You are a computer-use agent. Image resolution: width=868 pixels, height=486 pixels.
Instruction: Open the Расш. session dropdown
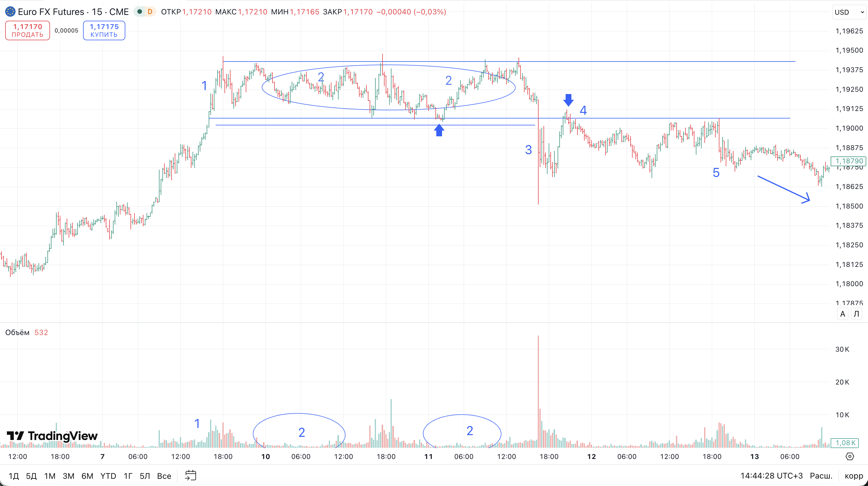point(821,476)
